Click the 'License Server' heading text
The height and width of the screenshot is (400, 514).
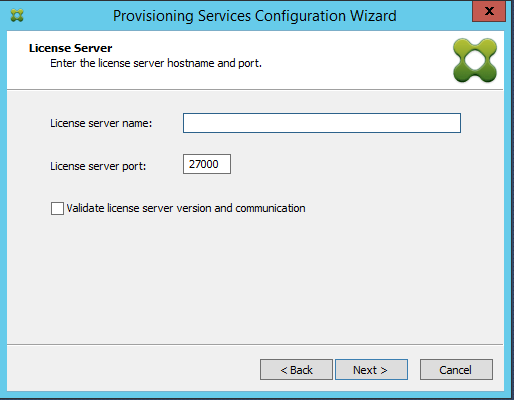71,48
